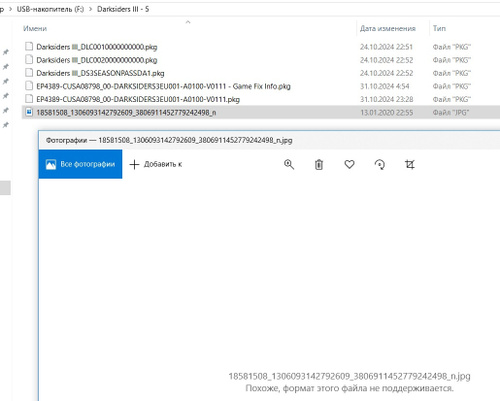
Task: Select Darksiders III_DLC0020000000000.pkg file
Action: point(97,60)
